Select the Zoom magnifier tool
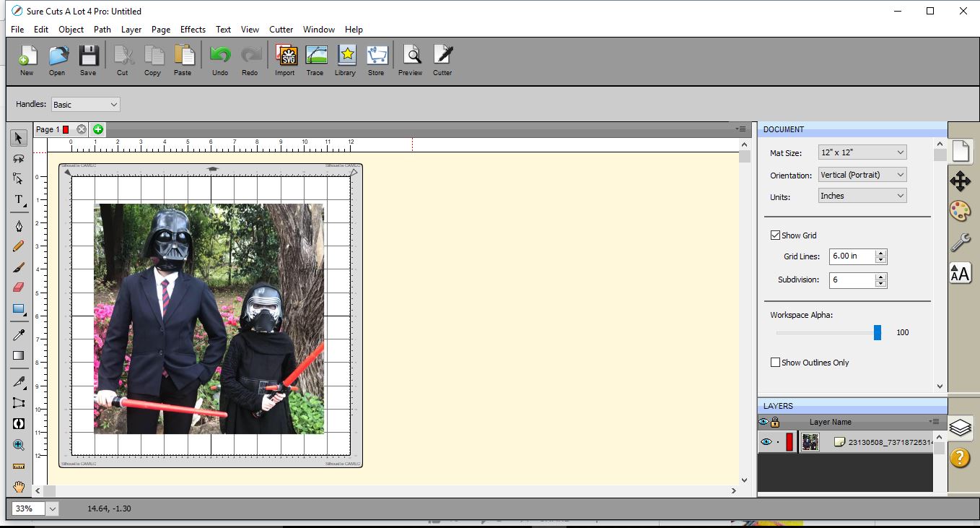The height and width of the screenshot is (528, 980). point(19,445)
